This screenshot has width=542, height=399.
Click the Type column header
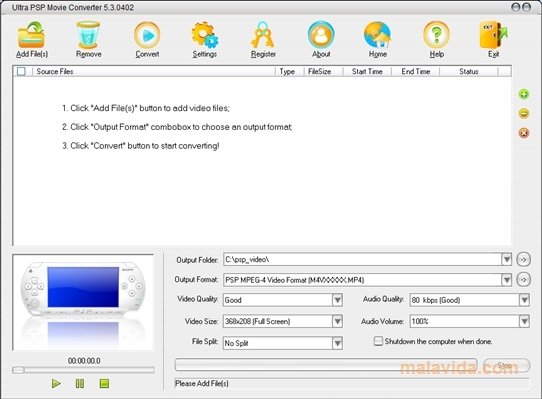point(290,71)
